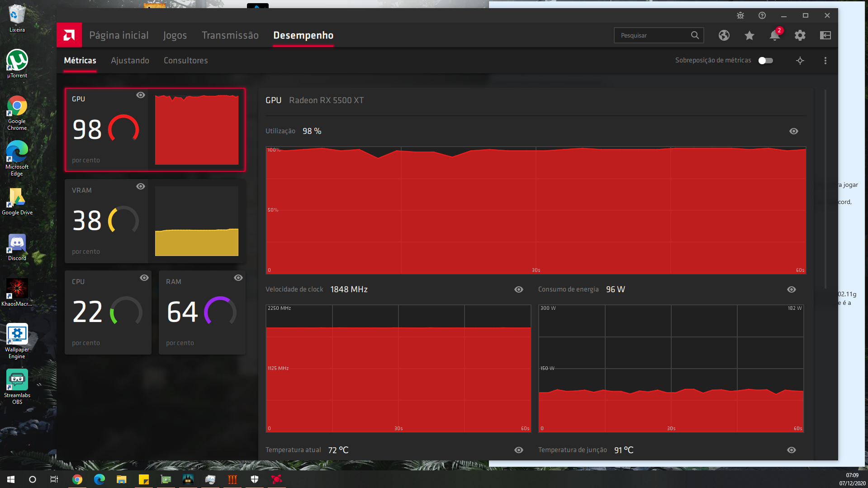
Task: Select the Desempenho tab
Action: click(304, 35)
